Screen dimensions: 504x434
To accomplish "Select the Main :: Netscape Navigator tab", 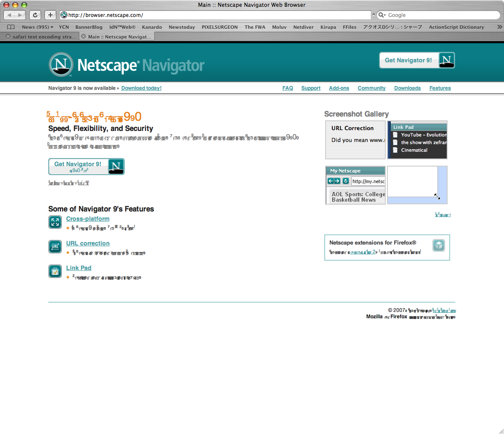I will (117, 36).
